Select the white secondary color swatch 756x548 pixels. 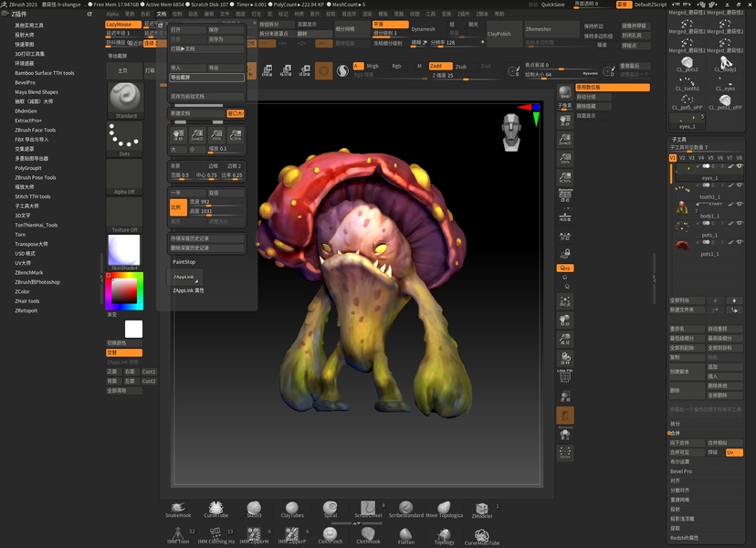133,329
